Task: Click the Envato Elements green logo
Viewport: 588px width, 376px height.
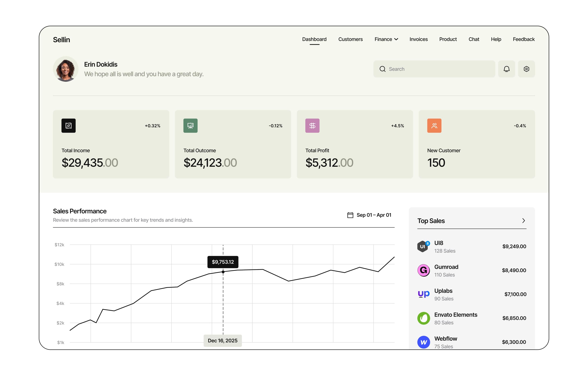Action: point(423,318)
